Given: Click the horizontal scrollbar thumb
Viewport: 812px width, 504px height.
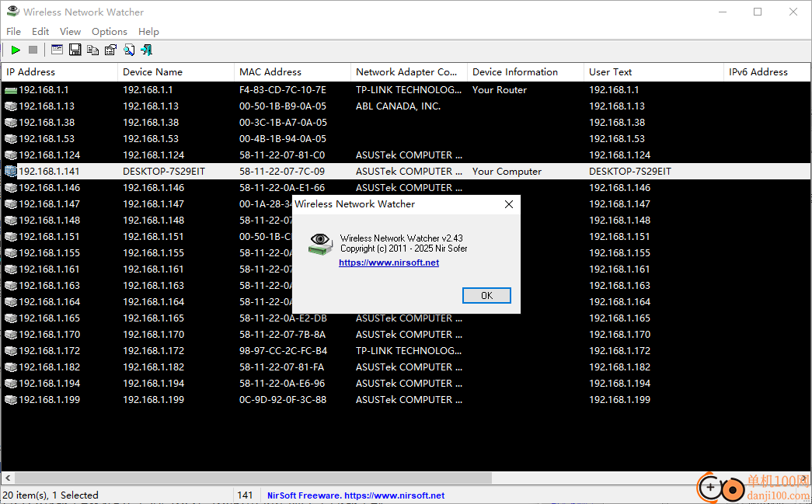Looking at the screenshot, I should click(x=253, y=478).
